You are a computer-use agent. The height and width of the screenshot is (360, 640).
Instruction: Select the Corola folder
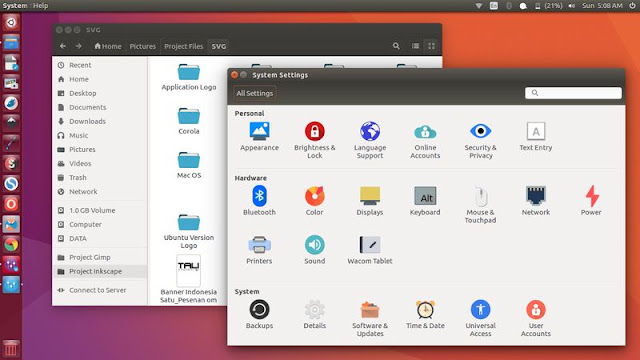pyautogui.click(x=189, y=121)
